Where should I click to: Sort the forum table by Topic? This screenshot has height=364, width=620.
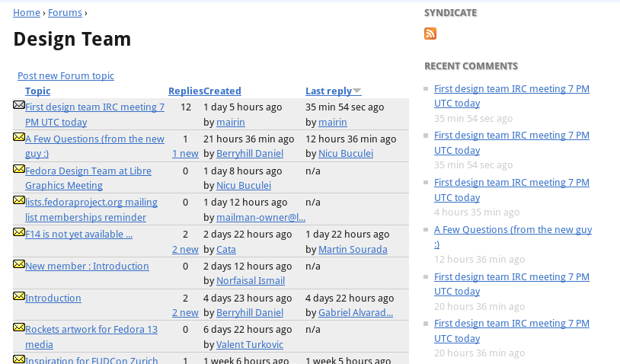click(x=38, y=91)
